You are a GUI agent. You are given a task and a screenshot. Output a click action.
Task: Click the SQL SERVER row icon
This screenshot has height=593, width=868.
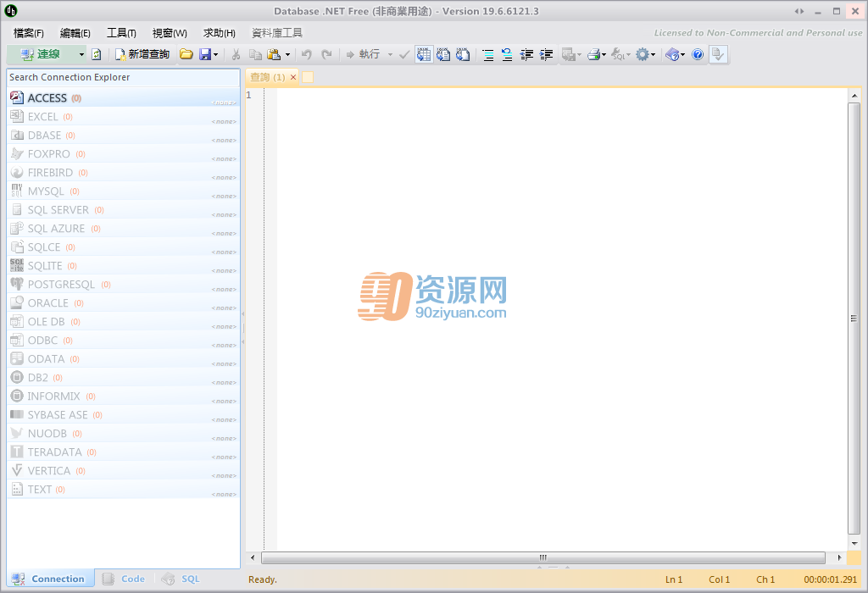[17, 209]
